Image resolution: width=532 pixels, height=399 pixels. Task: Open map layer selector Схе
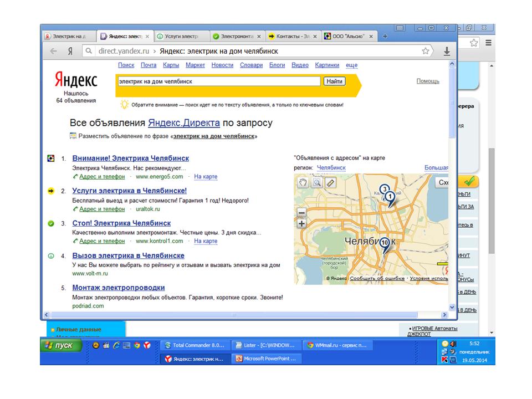442,182
